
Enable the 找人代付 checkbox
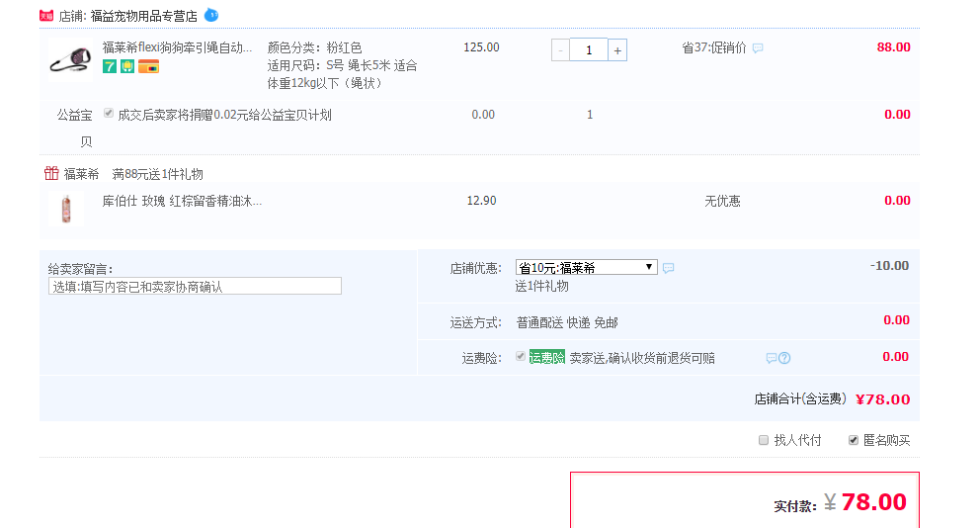point(763,440)
